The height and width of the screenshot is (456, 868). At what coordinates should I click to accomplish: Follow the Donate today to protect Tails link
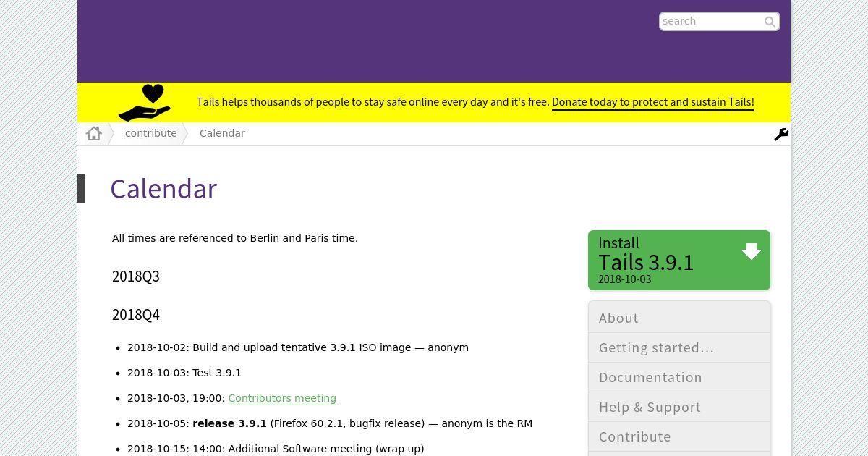click(653, 102)
